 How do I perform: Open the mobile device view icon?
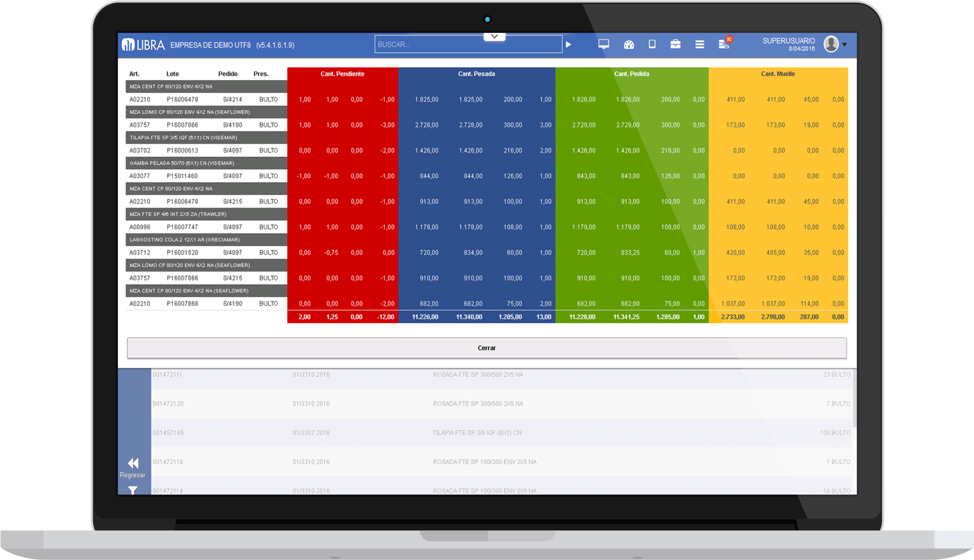coord(652,44)
